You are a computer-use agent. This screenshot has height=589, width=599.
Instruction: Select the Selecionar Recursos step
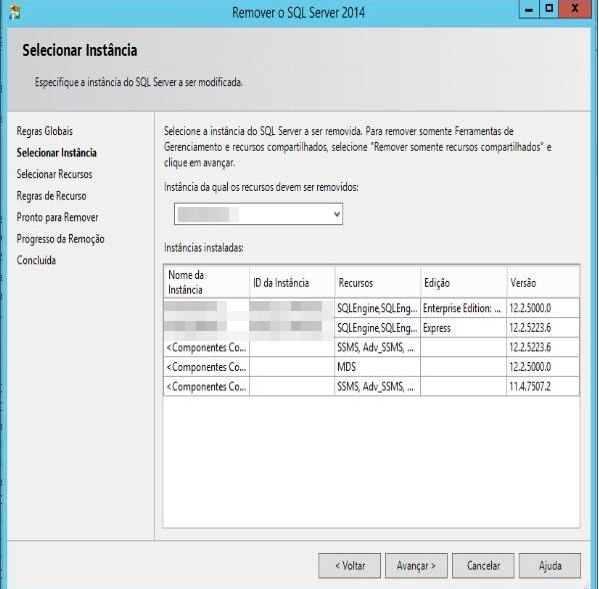point(54,174)
